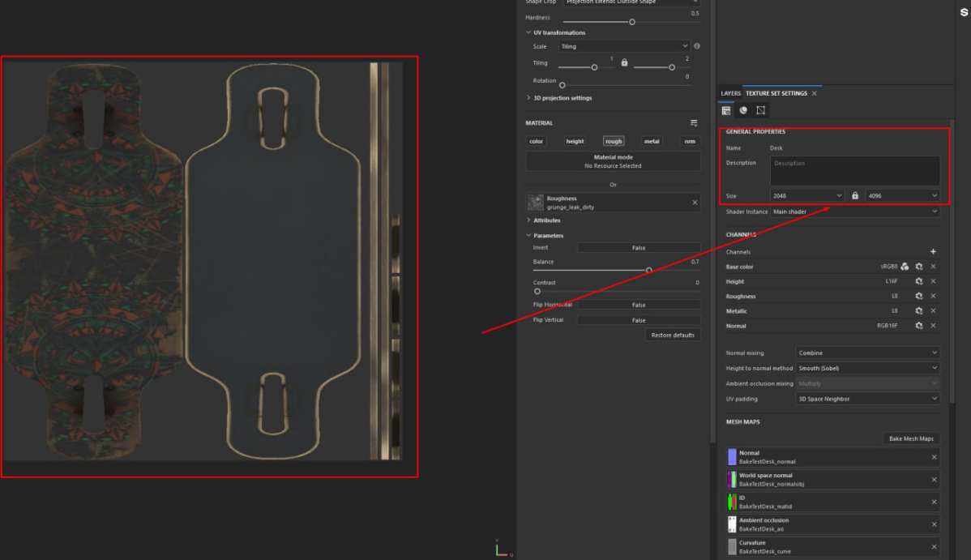Screen dimensions: 971x560
Task: Remove the ID mesh map
Action: [x=934, y=502]
